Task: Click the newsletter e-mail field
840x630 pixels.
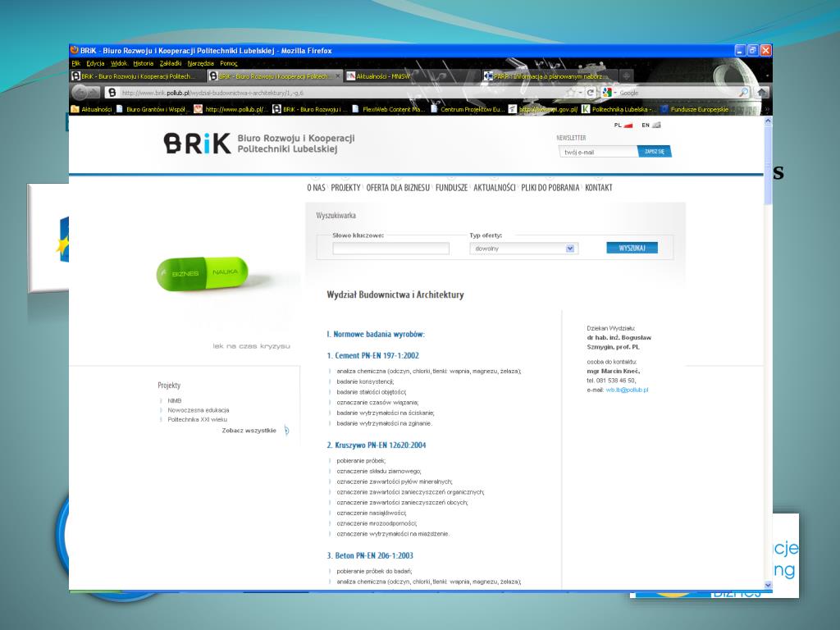Action: pos(598,152)
